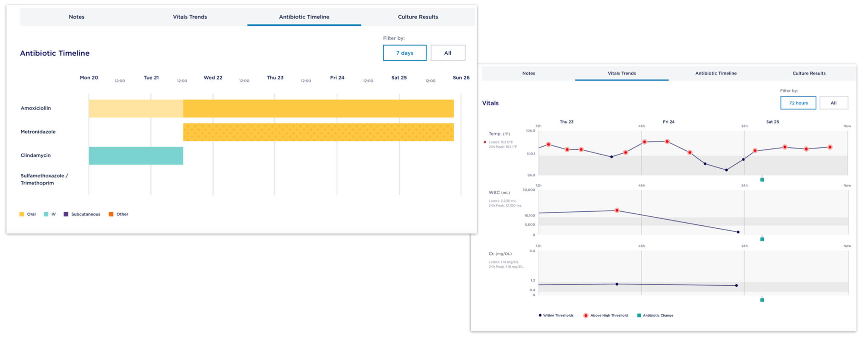Select the 7 days filter button
Image resolution: width=868 pixels, height=342 pixels.
(404, 53)
